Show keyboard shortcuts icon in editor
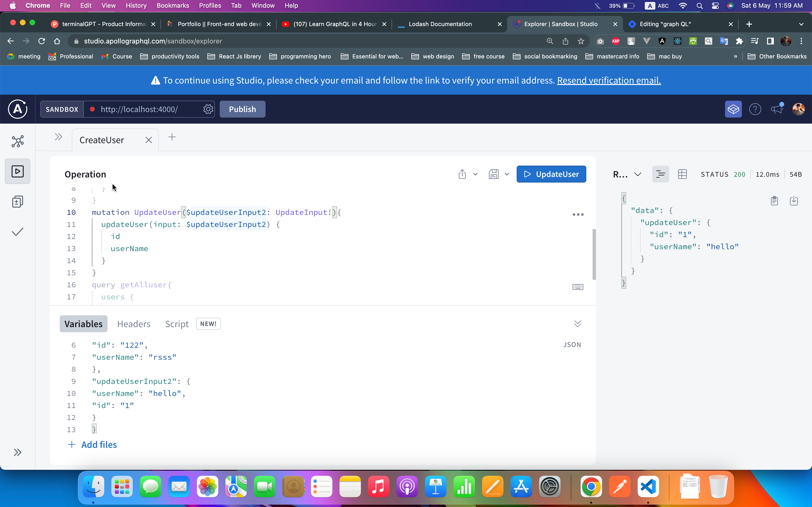This screenshot has width=812, height=507. click(x=578, y=287)
